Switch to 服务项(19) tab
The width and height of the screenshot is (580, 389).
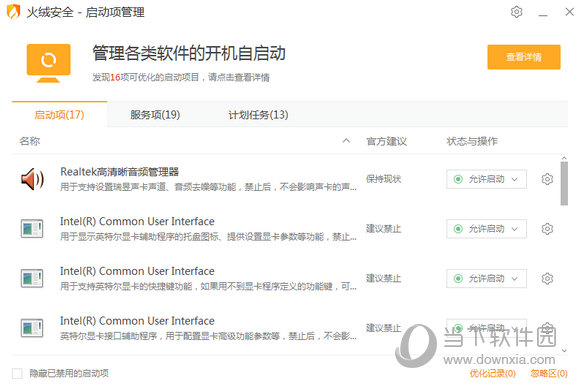coord(155,115)
